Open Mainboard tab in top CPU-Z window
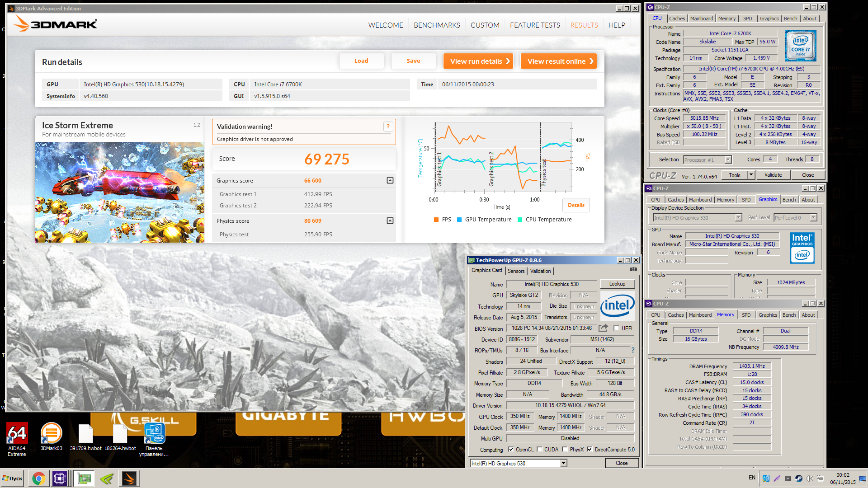868x488 pixels. click(702, 19)
